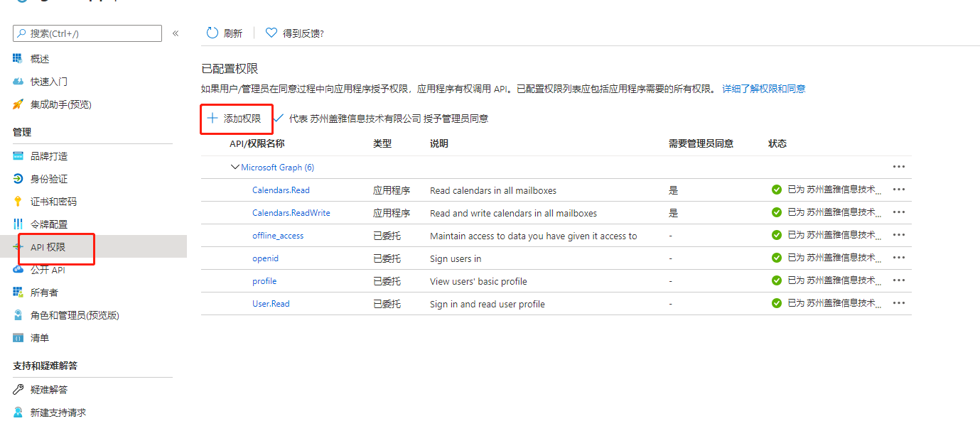Open the 详细了解权限和同意 link
This screenshot has height=443, width=980.
click(764, 89)
